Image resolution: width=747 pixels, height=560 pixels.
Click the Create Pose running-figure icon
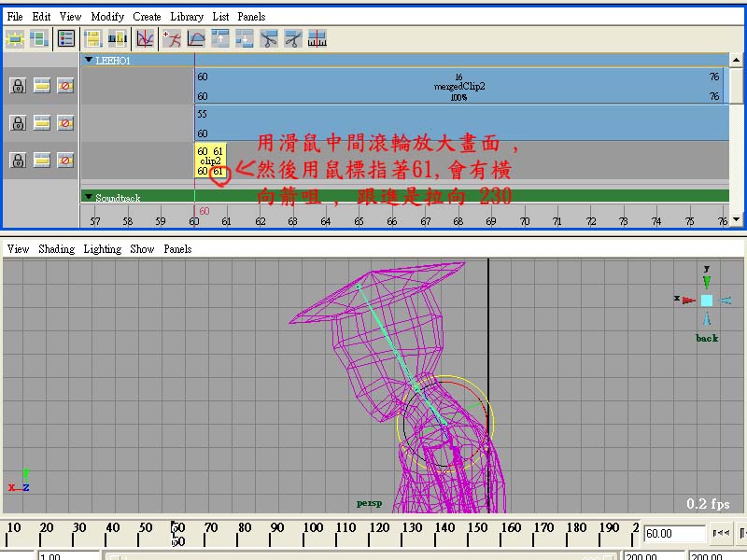tap(172, 38)
